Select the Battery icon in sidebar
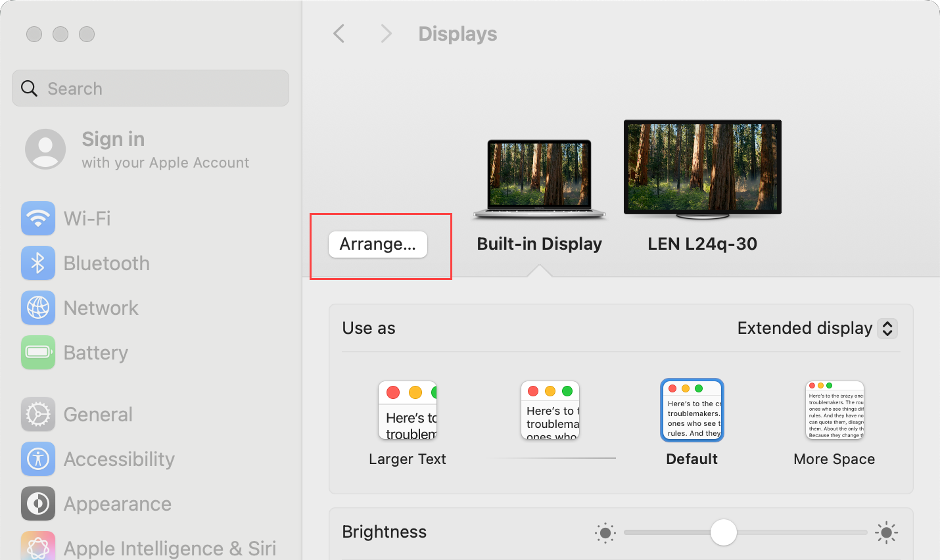The image size is (940, 560). (x=38, y=352)
